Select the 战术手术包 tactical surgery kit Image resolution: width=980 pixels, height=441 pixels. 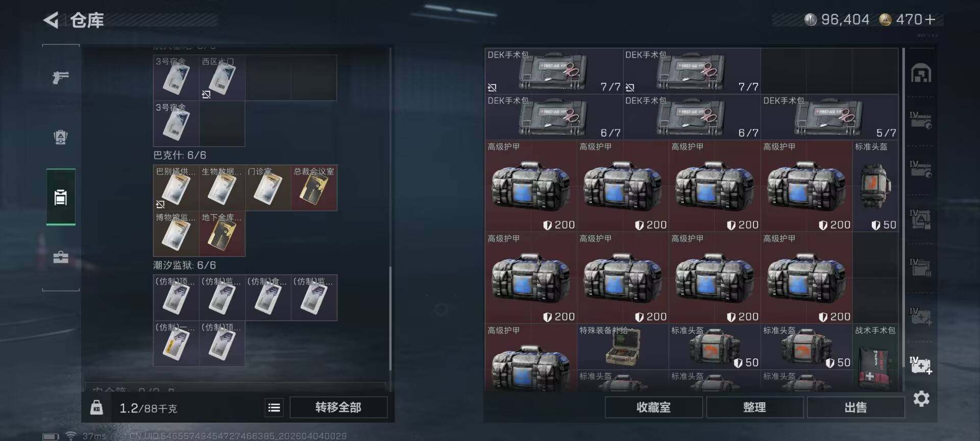click(x=875, y=358)
